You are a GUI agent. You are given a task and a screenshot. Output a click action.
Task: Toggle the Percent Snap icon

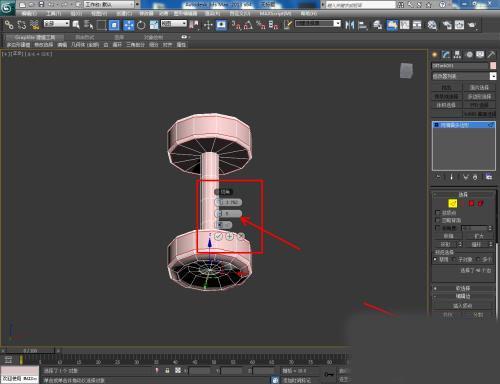261,25
